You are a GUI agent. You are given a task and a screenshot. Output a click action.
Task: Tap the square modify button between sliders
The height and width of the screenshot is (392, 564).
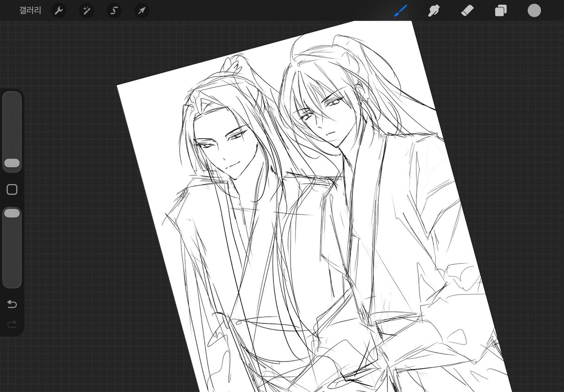pyautogui.click(x=12, y=189)
